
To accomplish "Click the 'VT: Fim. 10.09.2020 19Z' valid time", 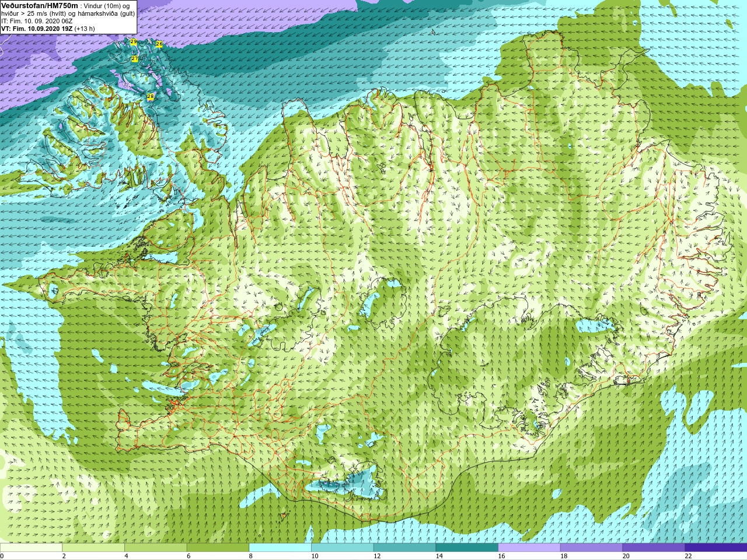I will [37, 29].
